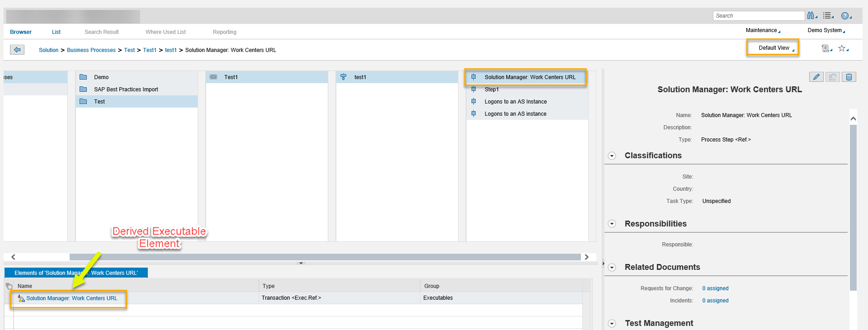Open the Where Used List tab
This screenshot has height=330, width=868.
coord(165,32)
